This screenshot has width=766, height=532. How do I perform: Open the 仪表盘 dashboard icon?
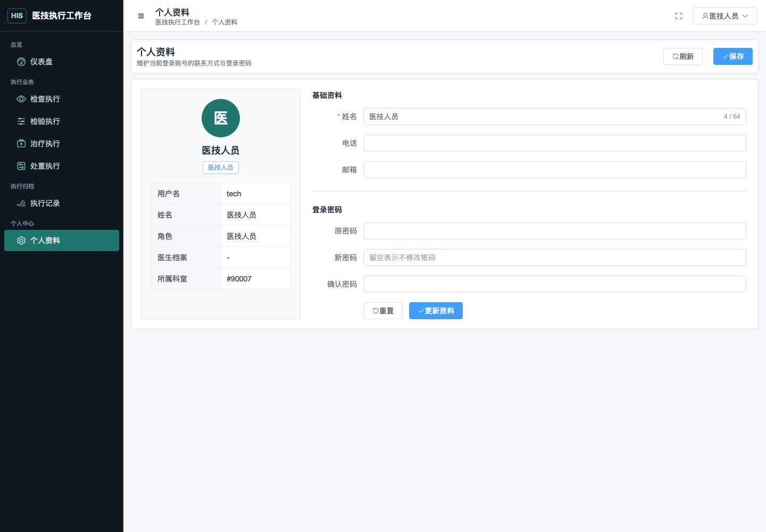point(21,62)
